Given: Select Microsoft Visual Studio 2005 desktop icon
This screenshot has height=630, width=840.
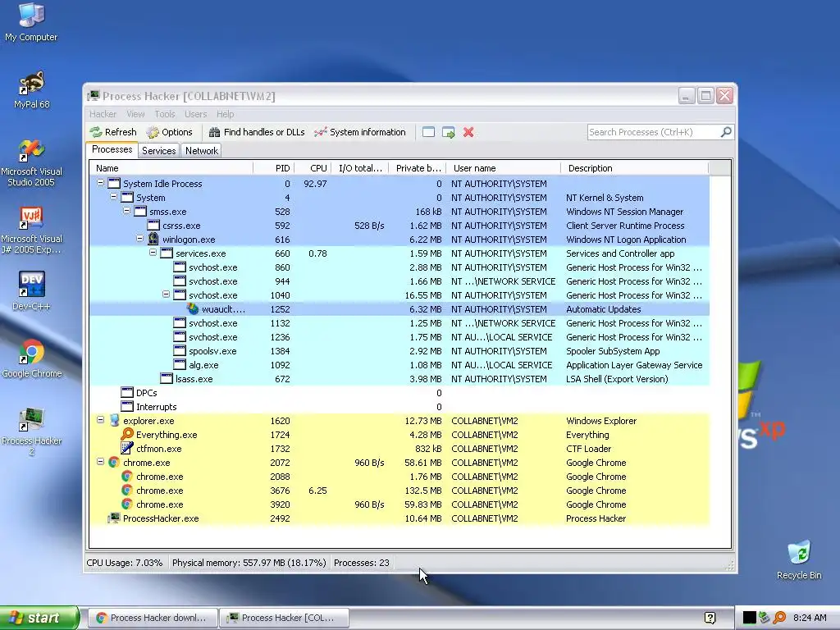Looking at the screenshot, I should 31,163.
